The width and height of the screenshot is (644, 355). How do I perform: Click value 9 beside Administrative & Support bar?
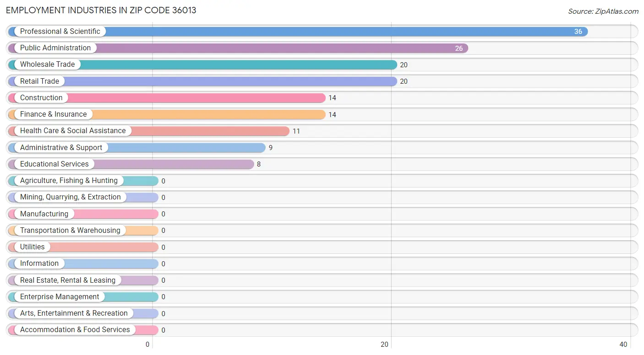coord(270,148)
